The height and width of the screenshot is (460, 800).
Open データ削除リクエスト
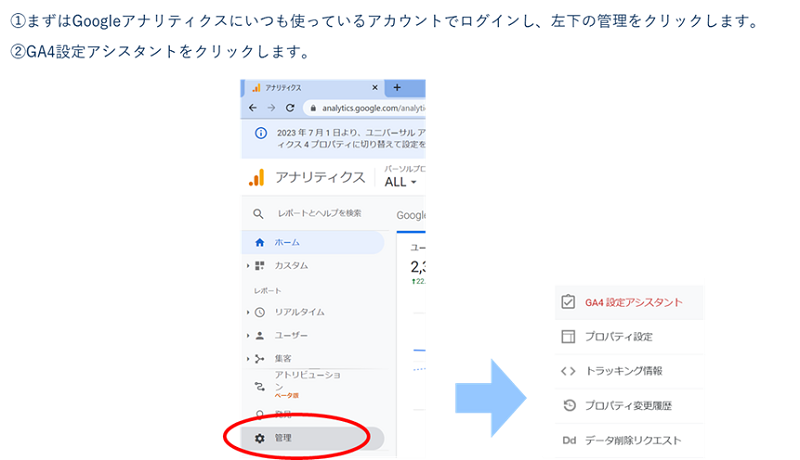point(633,440)
